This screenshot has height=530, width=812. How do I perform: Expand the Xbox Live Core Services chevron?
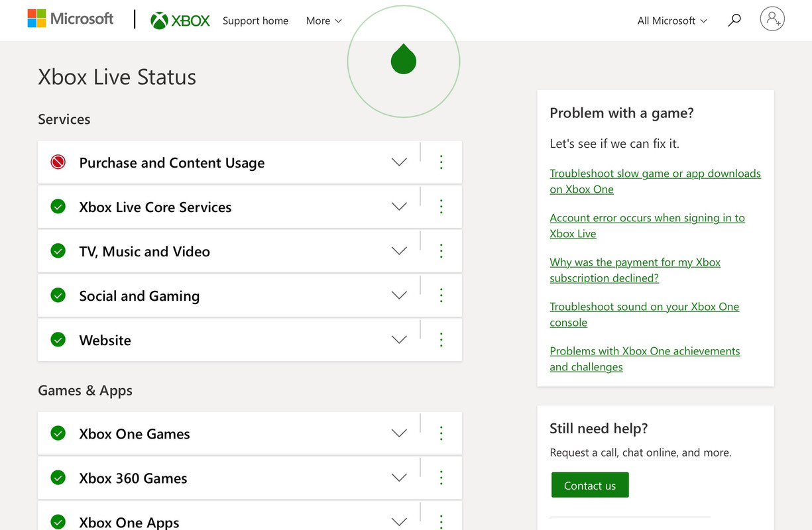click(x=399, y=207)
